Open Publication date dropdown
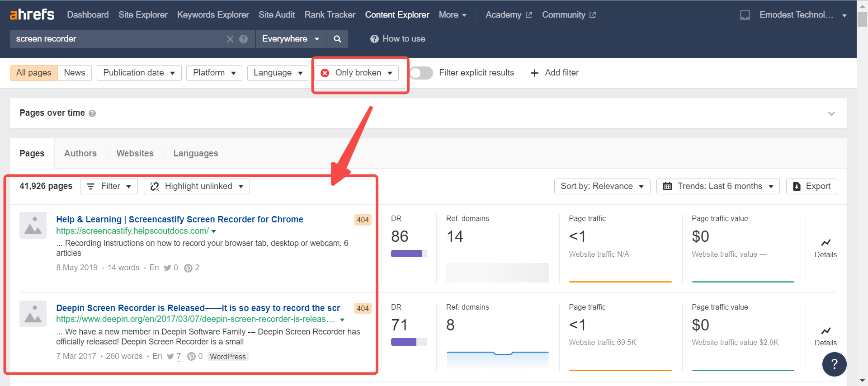 (139, 73)
